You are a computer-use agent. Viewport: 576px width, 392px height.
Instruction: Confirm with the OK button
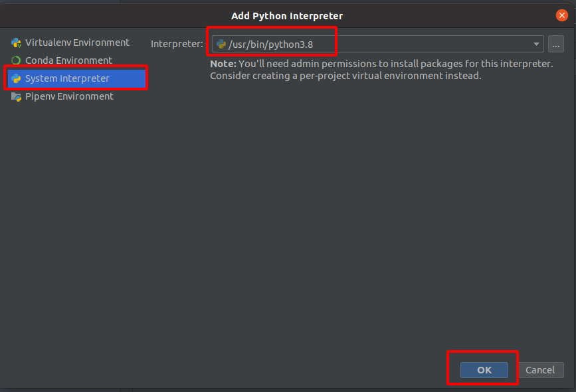coord(484,370)
